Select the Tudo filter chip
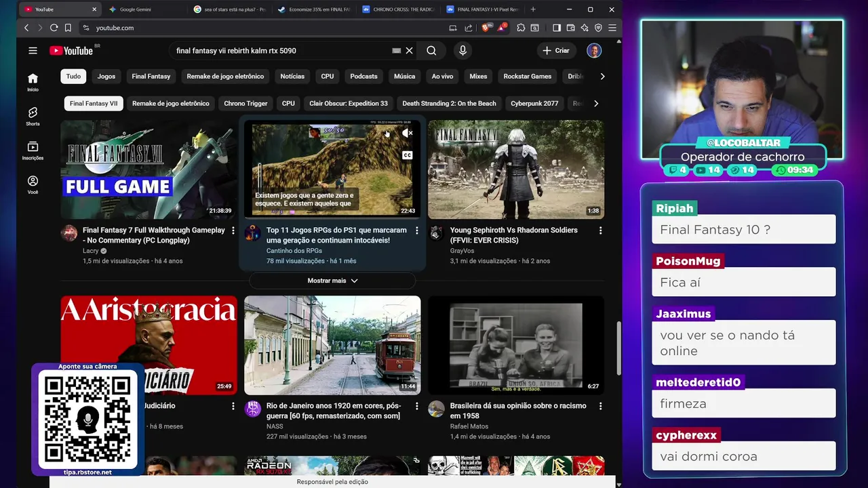 click(73, 77)
